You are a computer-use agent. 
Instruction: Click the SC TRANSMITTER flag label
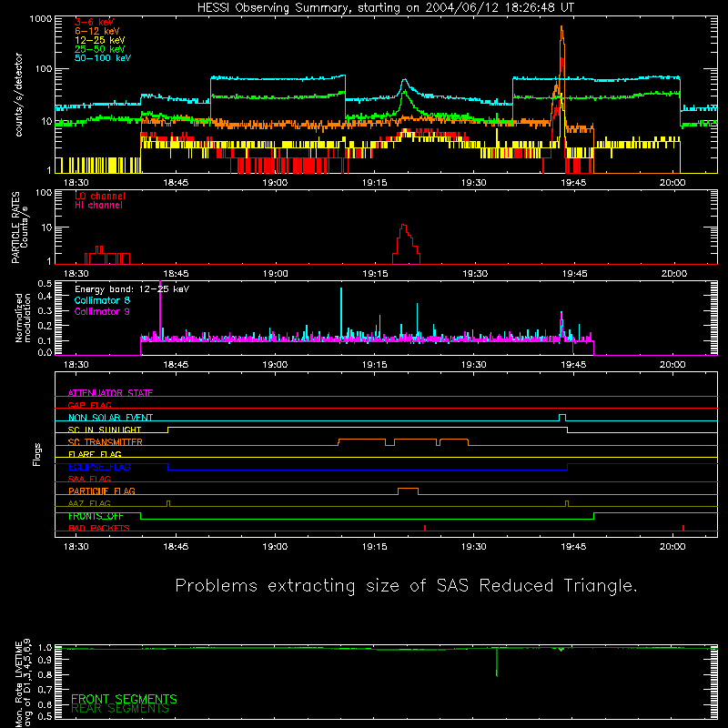pyautogui.click(x=105, y=442)
